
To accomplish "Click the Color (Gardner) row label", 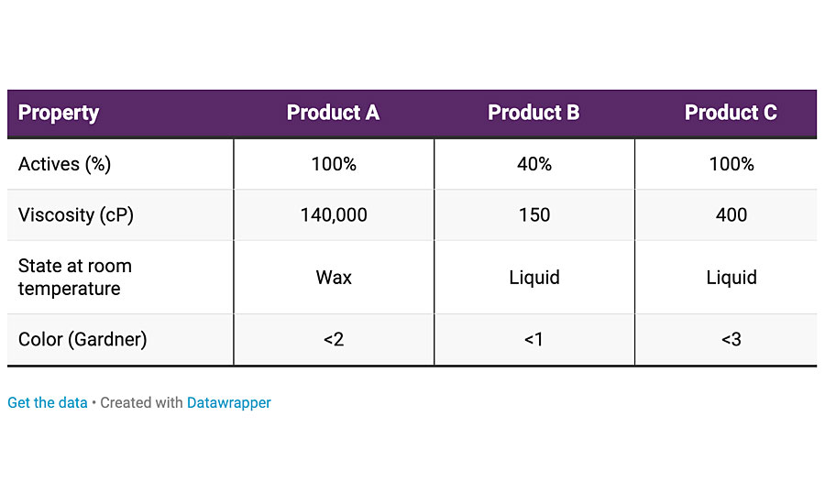I will pyautogui.click(x=82, y=339).
